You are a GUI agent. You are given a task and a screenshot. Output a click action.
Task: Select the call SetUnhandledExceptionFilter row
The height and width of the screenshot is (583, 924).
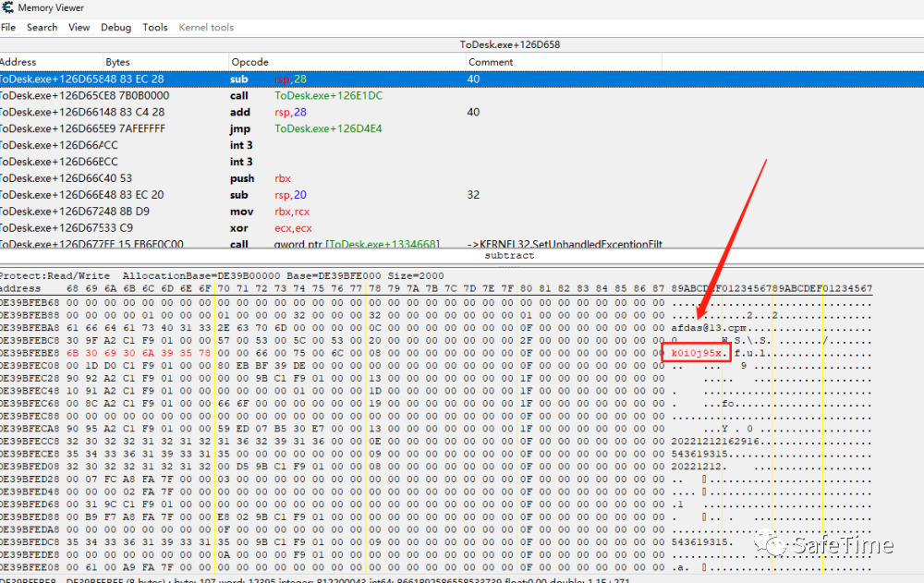[x=462, y=243]
